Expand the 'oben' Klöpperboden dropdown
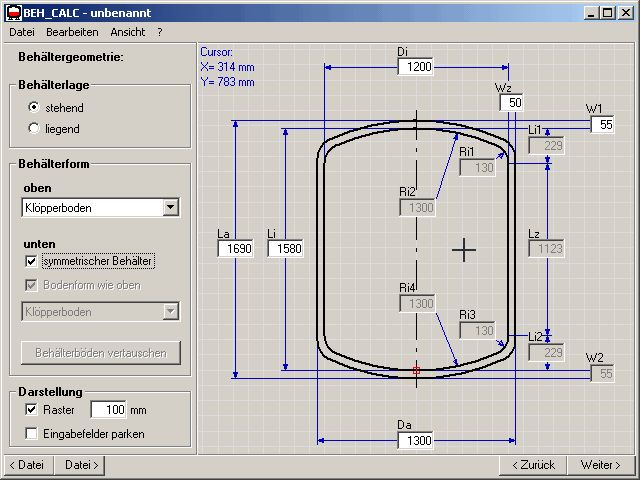Image resolution: width=640 pixels, height=480 pixels. pos(170,207)
